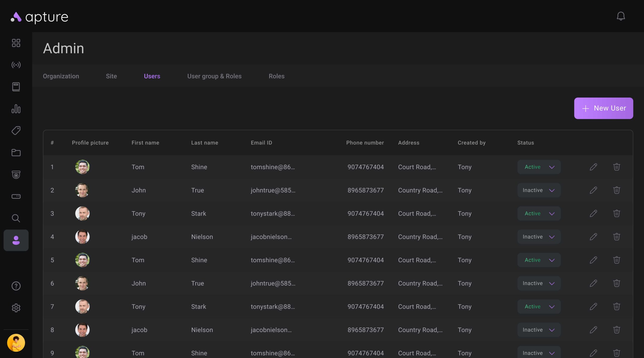
Task: Expand the Active status dropdown for row 1
Action: [x=539, y=167]
